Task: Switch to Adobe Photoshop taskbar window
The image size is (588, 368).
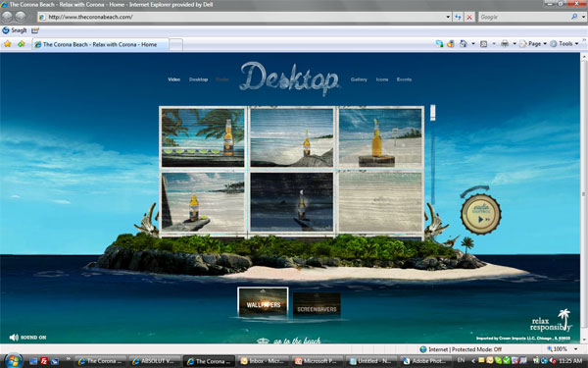Action: [x=425, y=361]
